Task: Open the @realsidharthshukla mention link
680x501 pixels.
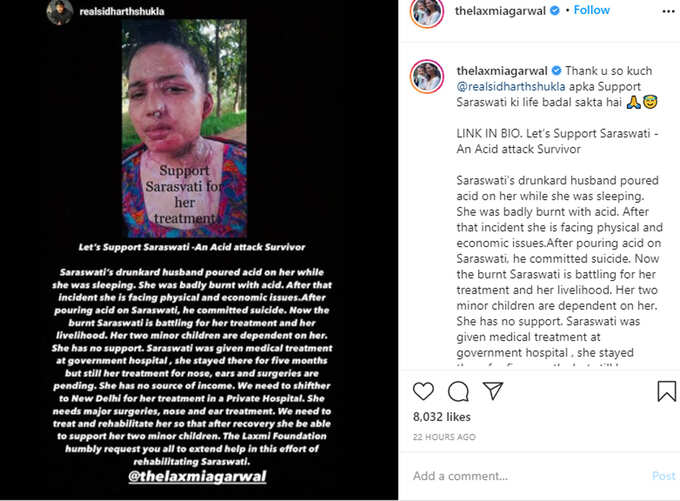Action: [x=511, y=86]
